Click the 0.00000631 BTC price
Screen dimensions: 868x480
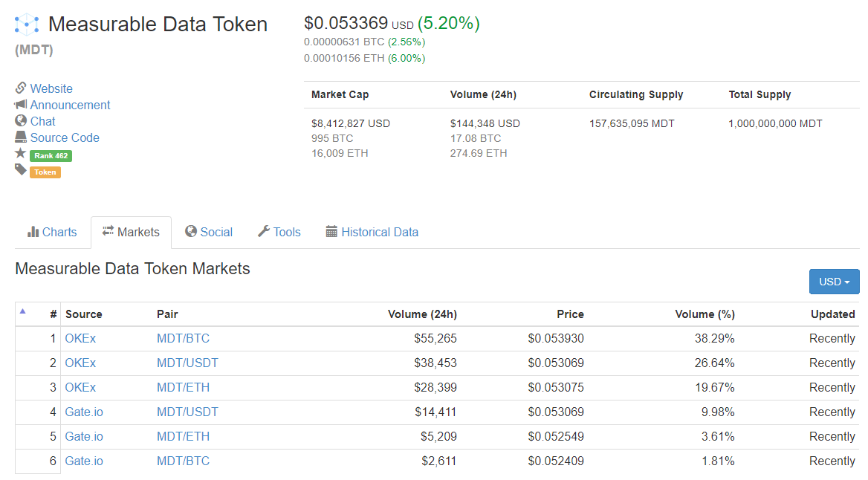coord(344,42)
